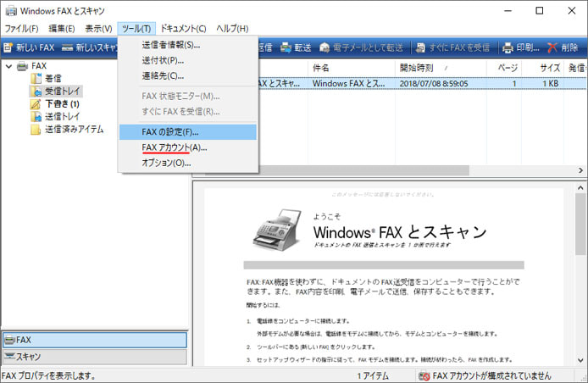The height and width of the screenshot is (383, 588).
Task: Click Receive FAX Now (すぐに FAX を受信) toolbar icon
Action: (421, 47)
